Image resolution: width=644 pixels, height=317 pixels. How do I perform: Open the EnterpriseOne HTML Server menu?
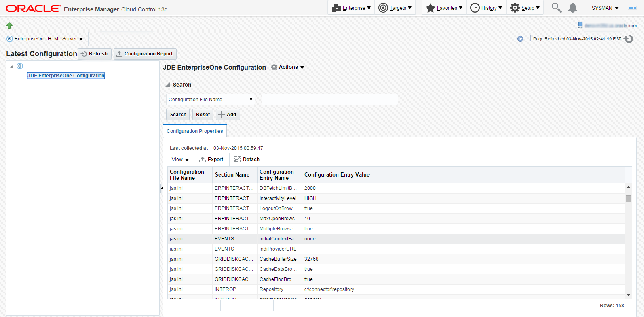click(45, 39)
